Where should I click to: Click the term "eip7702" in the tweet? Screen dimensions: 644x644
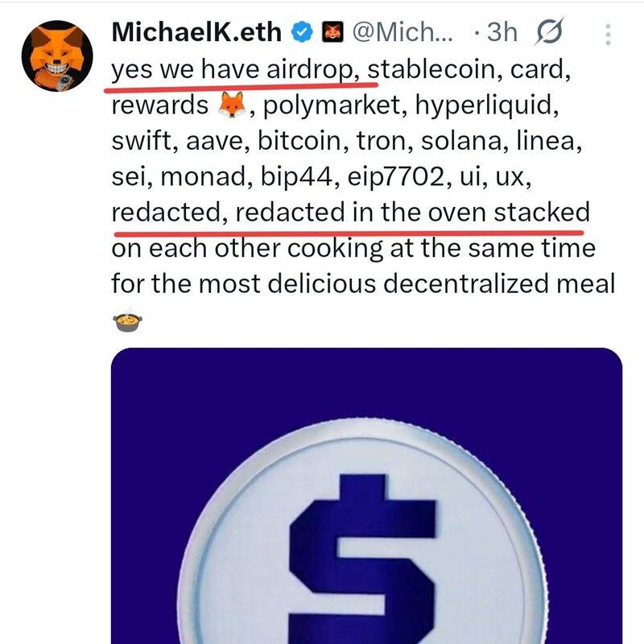click(x=401, y=177)
